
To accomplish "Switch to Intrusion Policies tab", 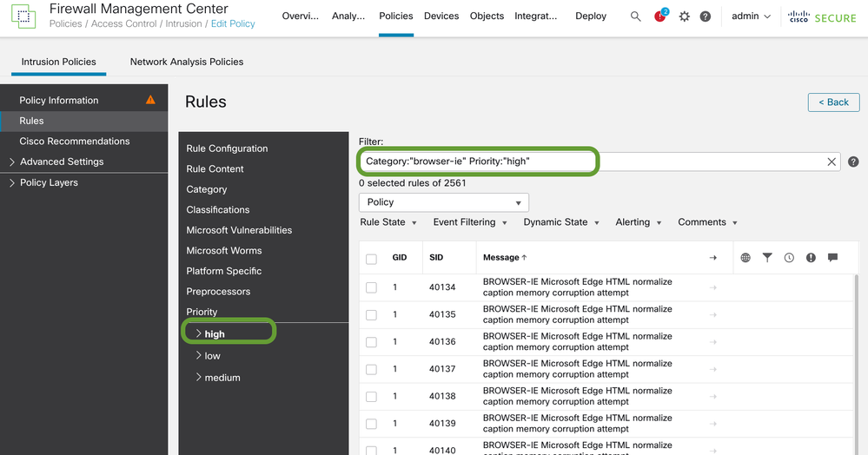I will click(x=59, y=62).
